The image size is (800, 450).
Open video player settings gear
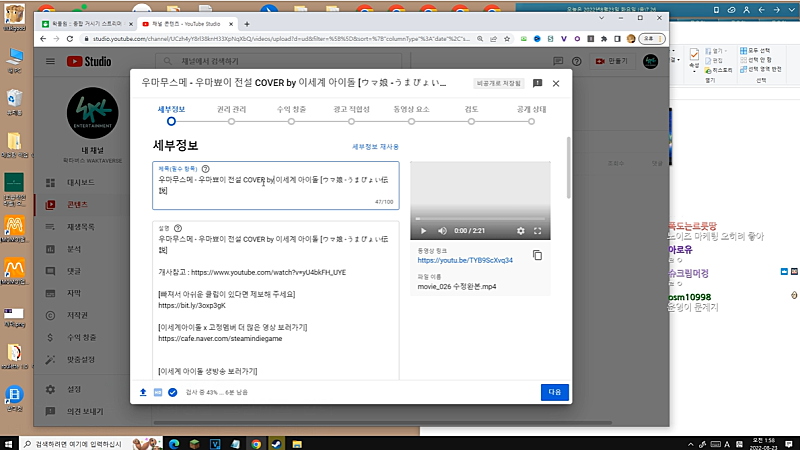[520, 231]
